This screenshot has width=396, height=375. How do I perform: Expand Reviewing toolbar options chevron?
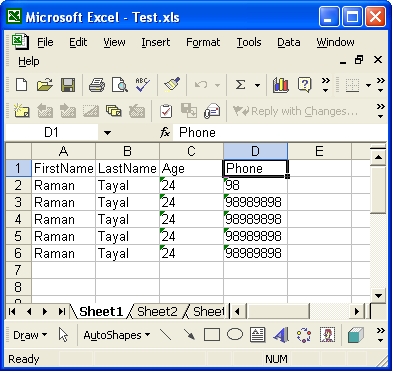click(381, 111)
